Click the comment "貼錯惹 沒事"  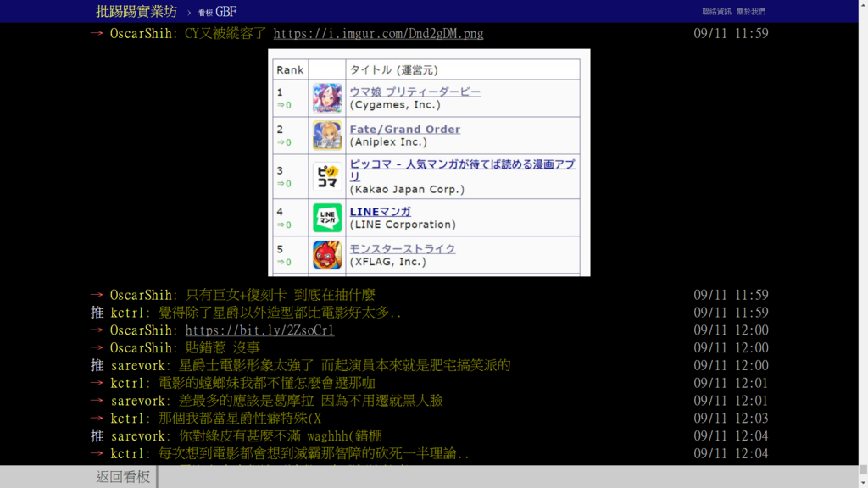click(x=223, y=348)
